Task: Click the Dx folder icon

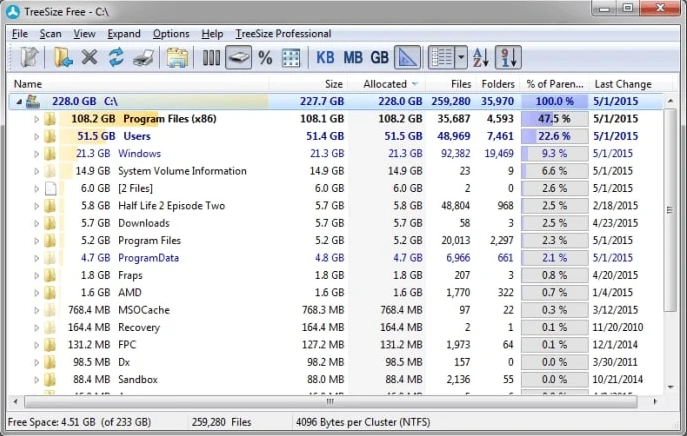Action: [50, 362]
